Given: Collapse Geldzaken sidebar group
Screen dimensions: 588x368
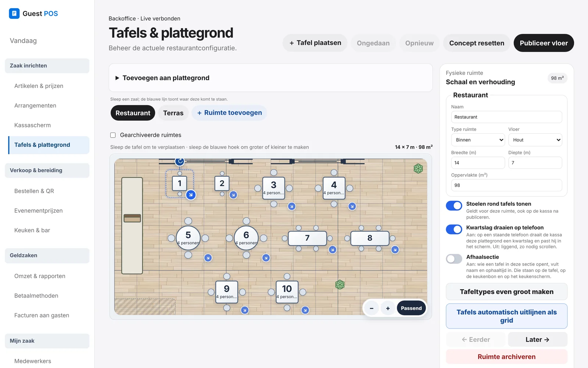Looking at the screenshot, I should 47,255.
